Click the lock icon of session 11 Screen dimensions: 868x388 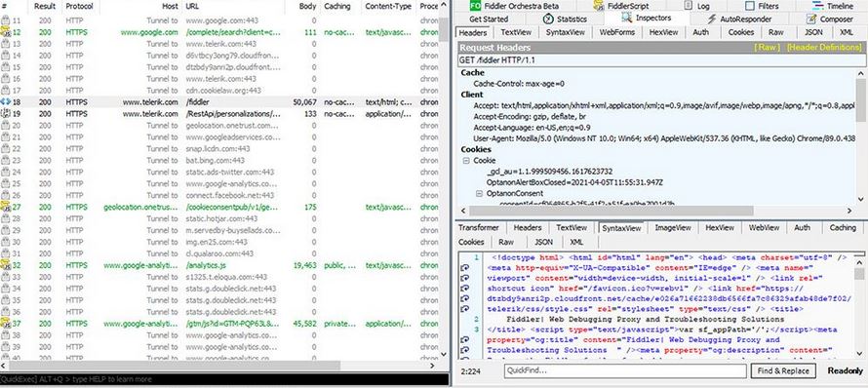click(x=6, y=20)
